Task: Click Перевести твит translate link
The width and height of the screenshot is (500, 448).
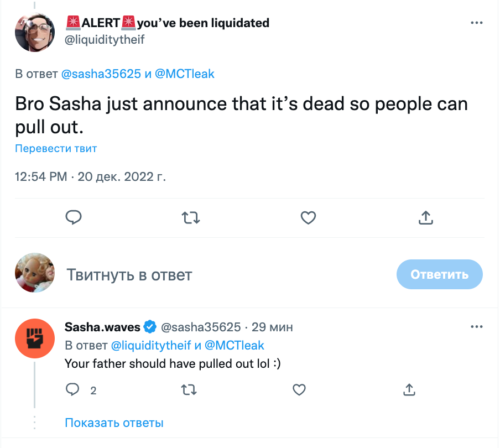Action: (x=56, y=148)
